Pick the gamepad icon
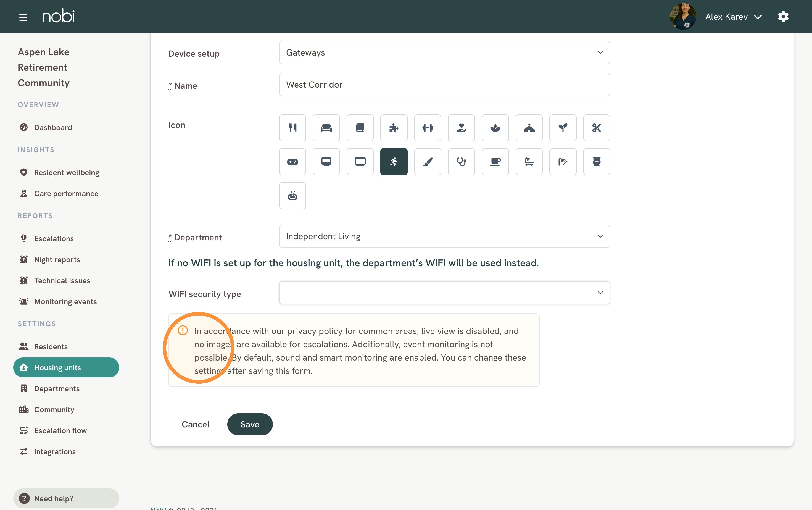The width and height of the screenshot is (812, 510). [x=292, y=162]
